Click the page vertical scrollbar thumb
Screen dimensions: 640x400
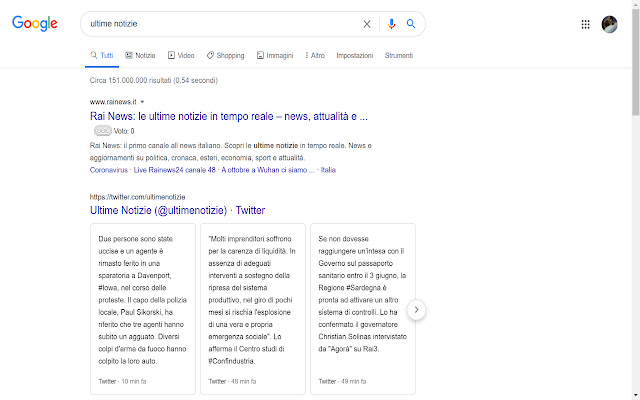click(x=636, y=62)
